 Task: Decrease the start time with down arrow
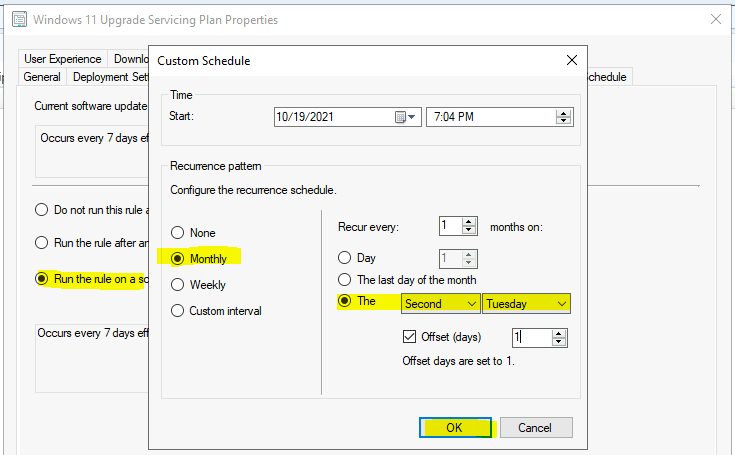[563, 120]
